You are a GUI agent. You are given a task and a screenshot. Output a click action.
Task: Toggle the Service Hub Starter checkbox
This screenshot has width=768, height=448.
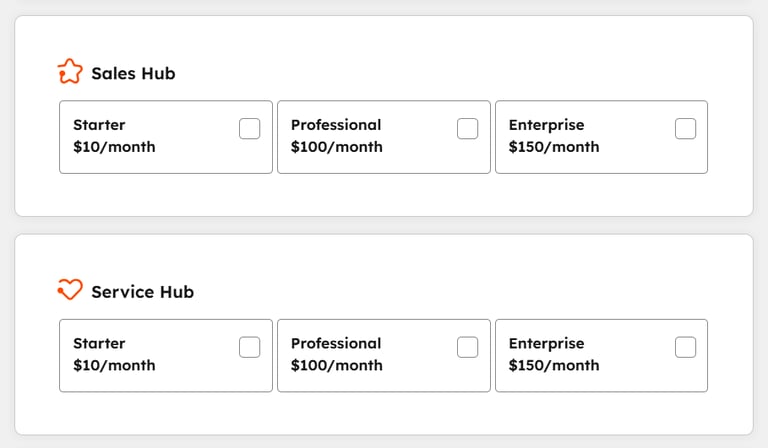click(x=249, y=347)
